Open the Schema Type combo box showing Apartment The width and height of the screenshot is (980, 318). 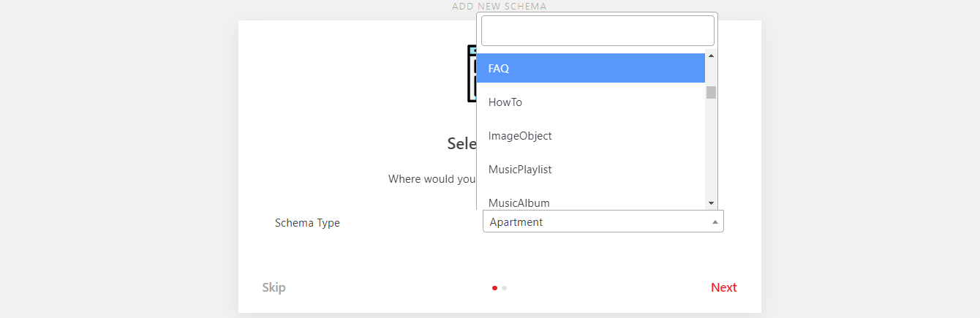point(596,222)
